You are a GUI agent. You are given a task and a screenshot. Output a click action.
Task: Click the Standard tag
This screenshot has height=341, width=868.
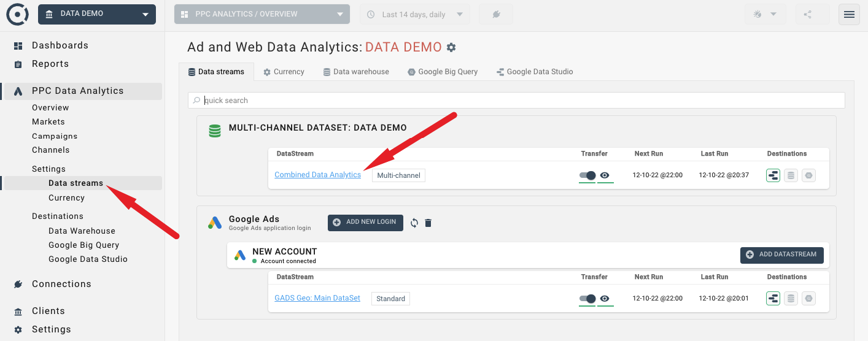pos(390,299)
